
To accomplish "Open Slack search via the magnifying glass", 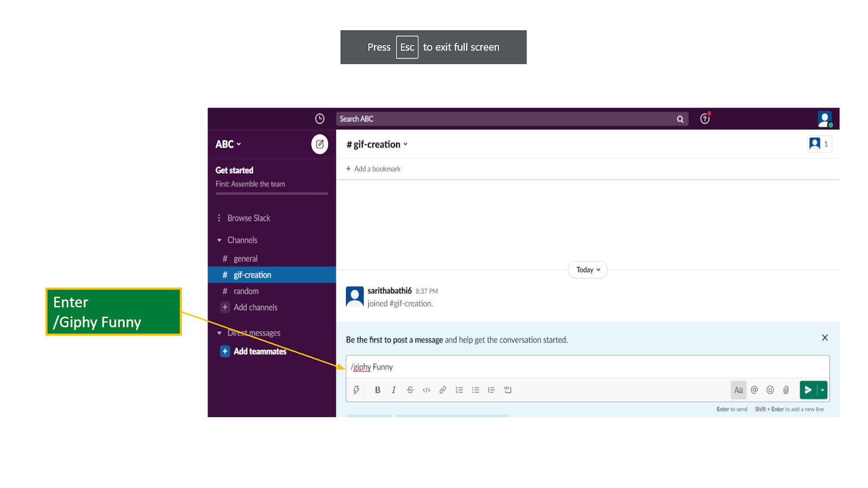I will point(680,119).
